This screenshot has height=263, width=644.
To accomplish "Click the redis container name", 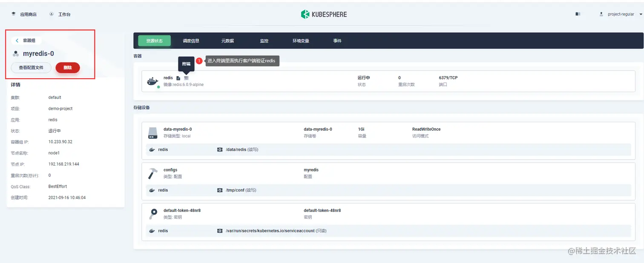I will coord(168,78).
